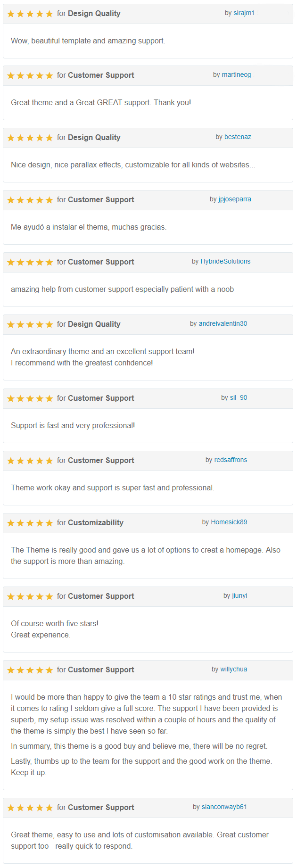View the redsaffrons user profile

click(x=231, y=460)
